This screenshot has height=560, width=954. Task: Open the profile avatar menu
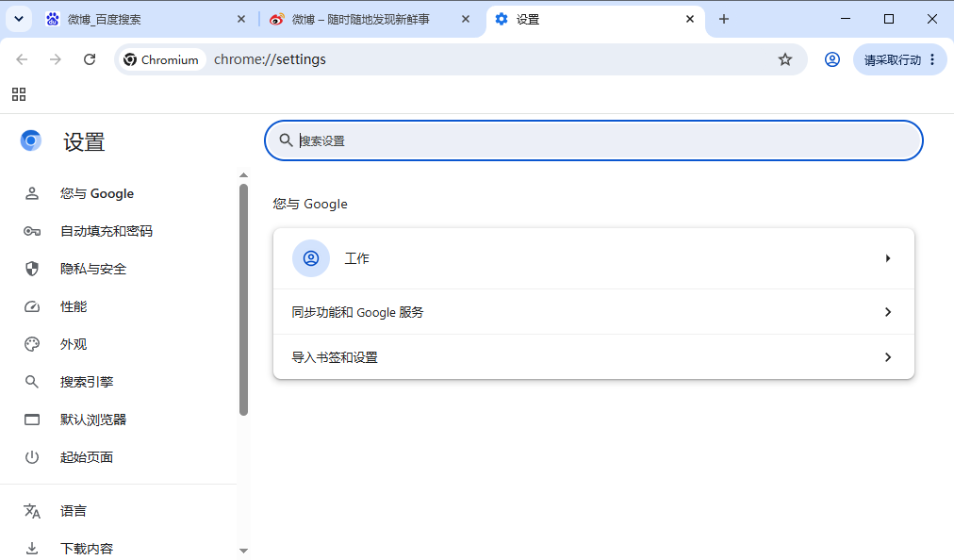[x=832, y=59]
